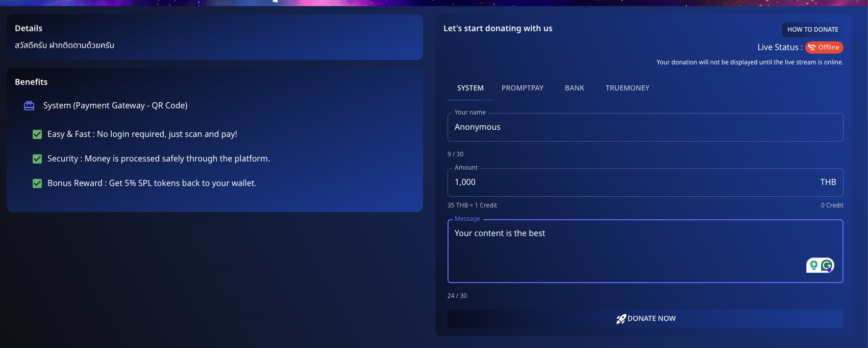Toggle the Easy & Fast checkbox
The image size is (868, 348).
pos(37,134)
